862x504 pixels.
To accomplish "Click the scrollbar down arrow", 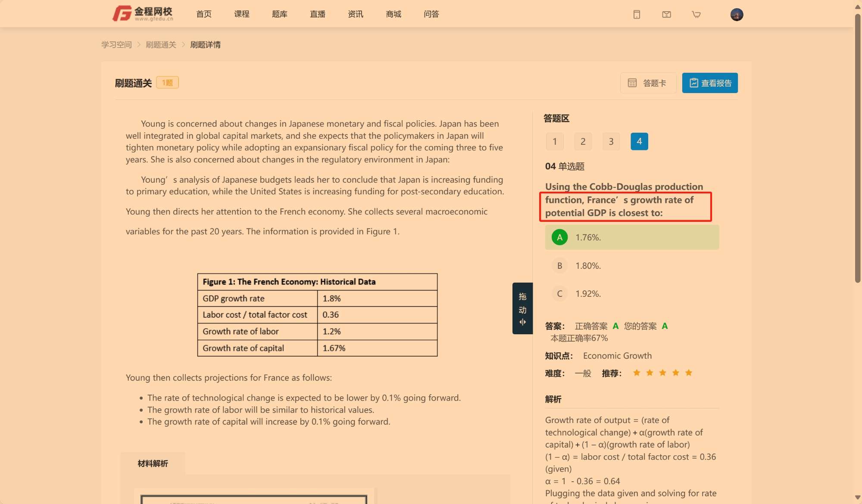I will tap(858, 497).
